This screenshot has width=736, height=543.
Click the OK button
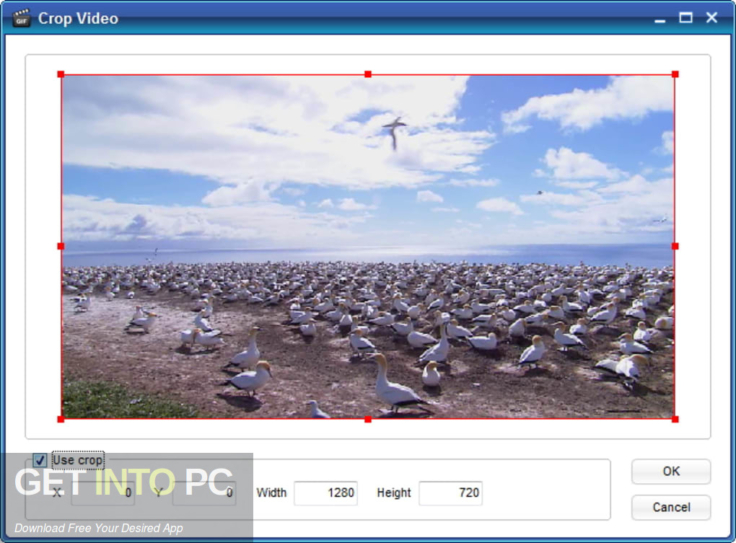(x=671, y=471)
